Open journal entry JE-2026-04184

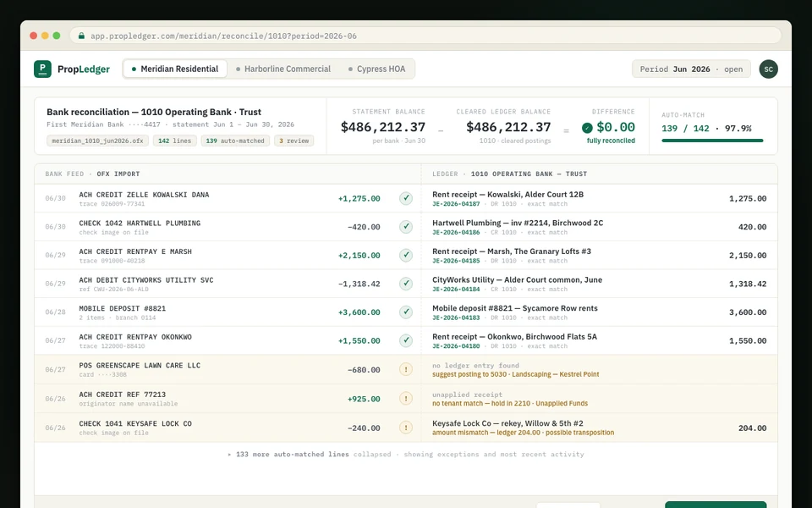tap(456, 290)
